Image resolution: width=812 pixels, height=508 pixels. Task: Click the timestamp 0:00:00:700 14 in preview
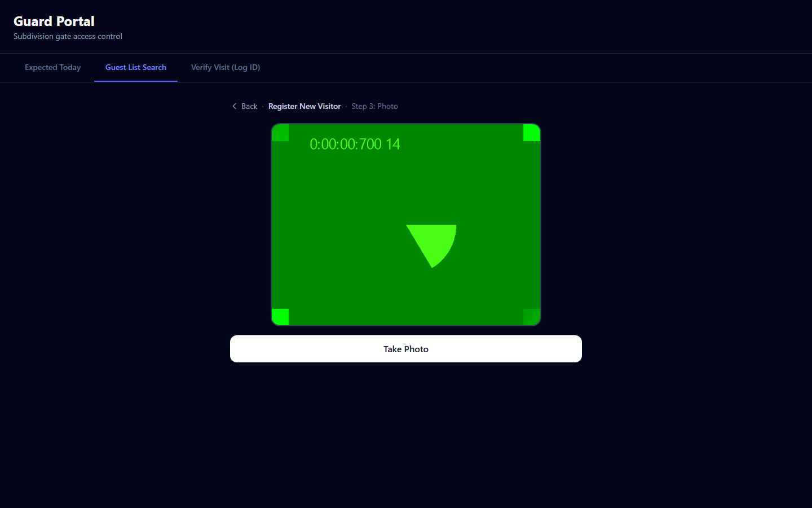[355, 144]
